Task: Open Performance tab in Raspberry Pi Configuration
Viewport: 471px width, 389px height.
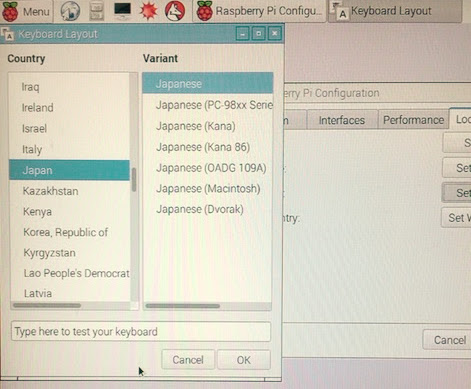Action: tap(413, 120)
